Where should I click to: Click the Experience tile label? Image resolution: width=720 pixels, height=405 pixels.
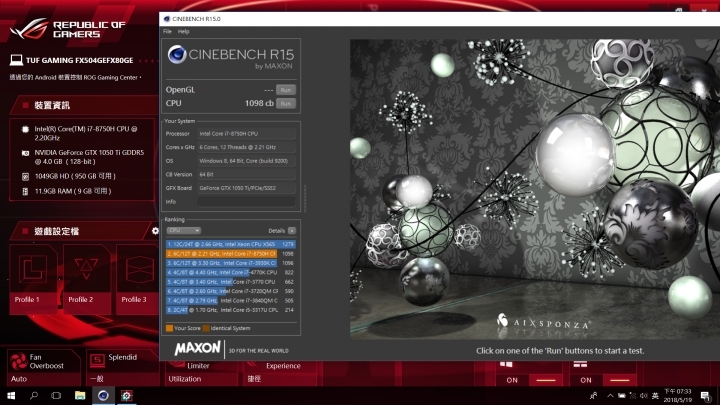283,366
